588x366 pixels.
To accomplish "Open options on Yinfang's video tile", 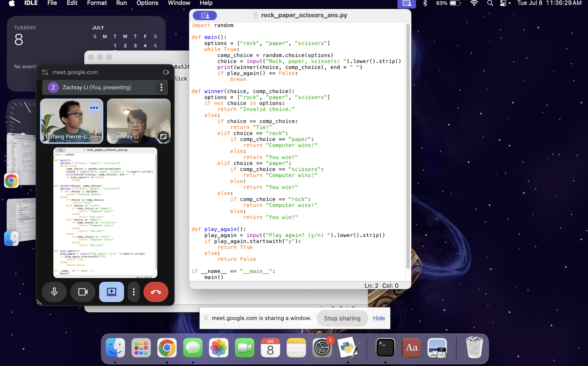I will coord(94,108).
